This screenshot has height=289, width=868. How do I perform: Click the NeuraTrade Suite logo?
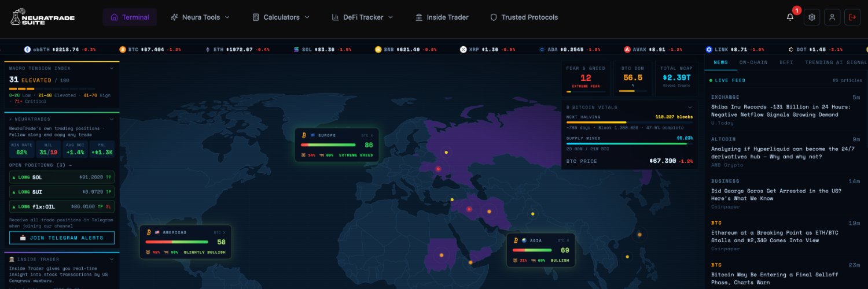[42, 17]
